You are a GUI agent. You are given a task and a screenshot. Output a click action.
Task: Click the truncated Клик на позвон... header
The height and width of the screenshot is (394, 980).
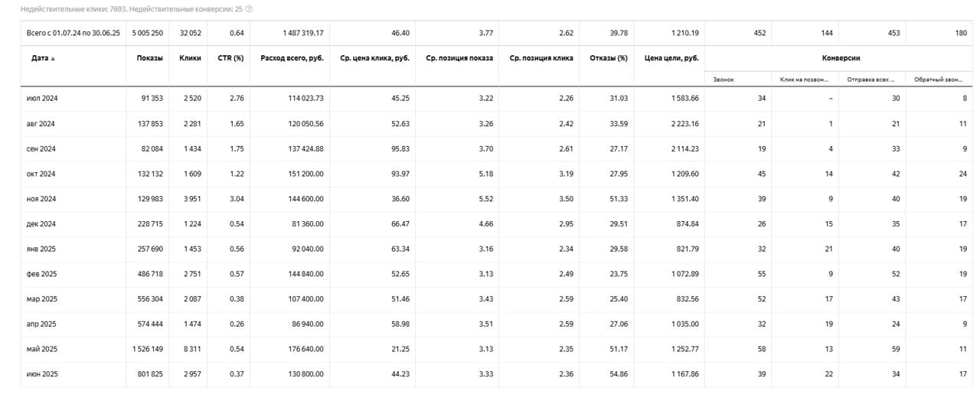[x=806, y=80]
